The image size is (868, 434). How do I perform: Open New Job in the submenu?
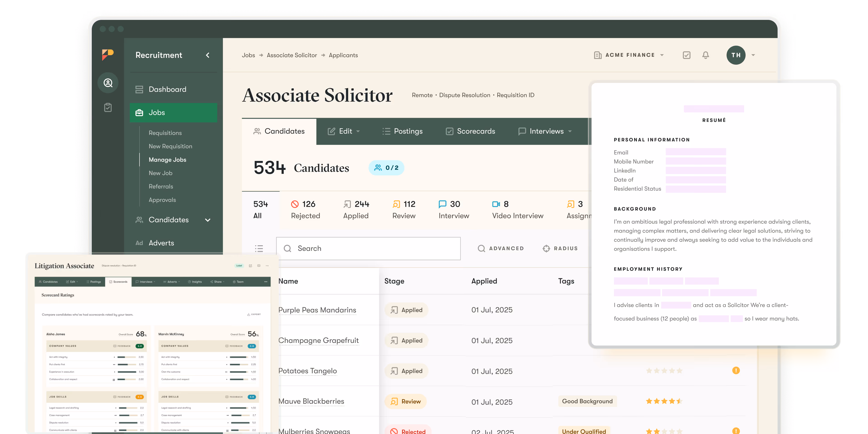coord(160,173)
